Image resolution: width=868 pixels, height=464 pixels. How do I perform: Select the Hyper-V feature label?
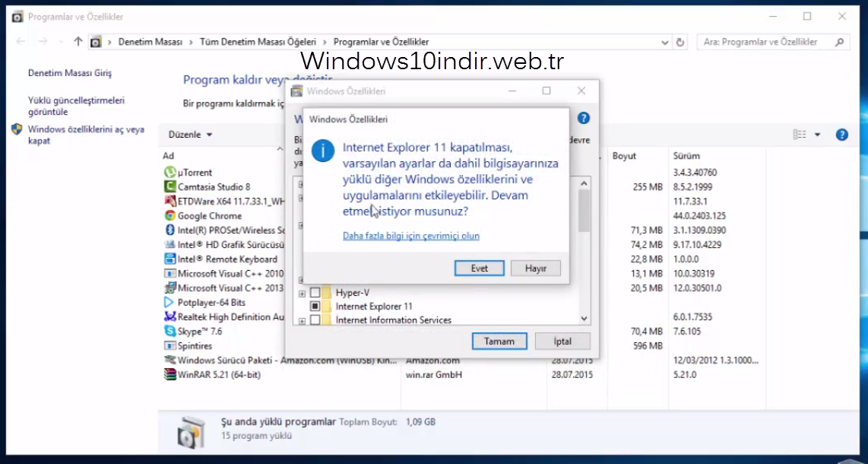click(352, 292)
